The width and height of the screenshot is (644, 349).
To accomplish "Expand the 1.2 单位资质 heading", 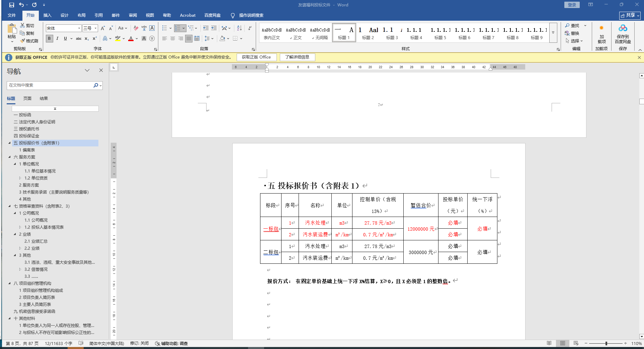I will (x=20, y=178).
